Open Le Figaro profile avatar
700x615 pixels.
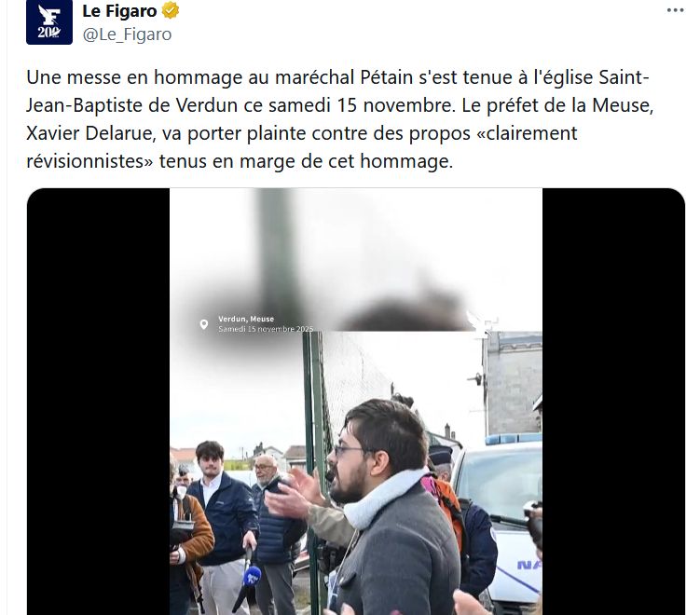tap(49, 21)
